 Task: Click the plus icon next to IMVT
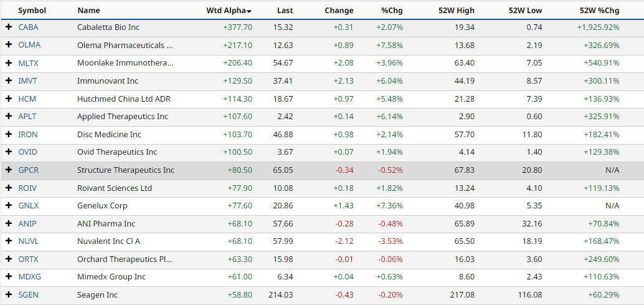9,81
